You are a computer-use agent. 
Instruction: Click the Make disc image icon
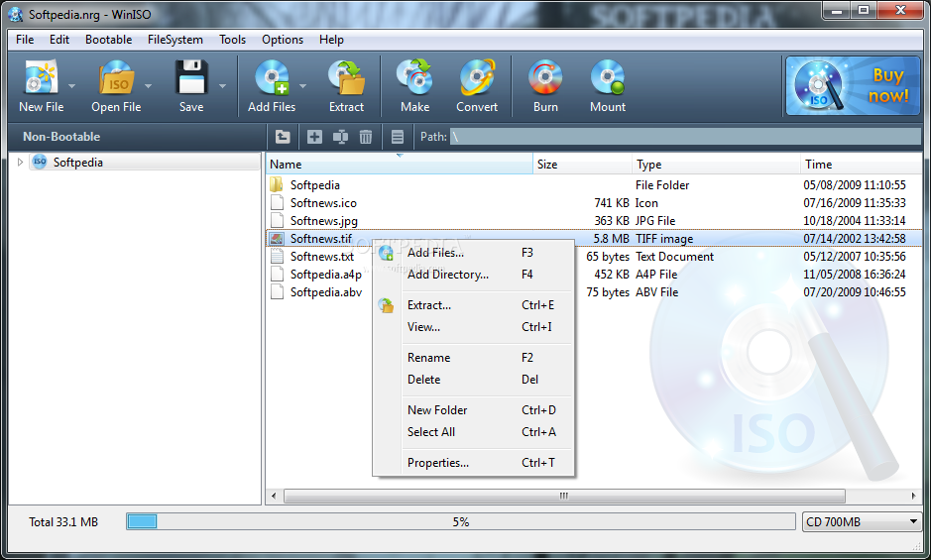tap(415, 77)
